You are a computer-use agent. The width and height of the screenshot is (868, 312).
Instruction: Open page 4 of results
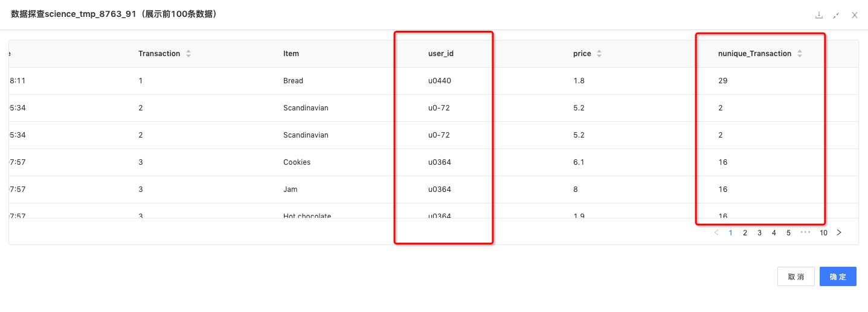click(x=774, y=232)
